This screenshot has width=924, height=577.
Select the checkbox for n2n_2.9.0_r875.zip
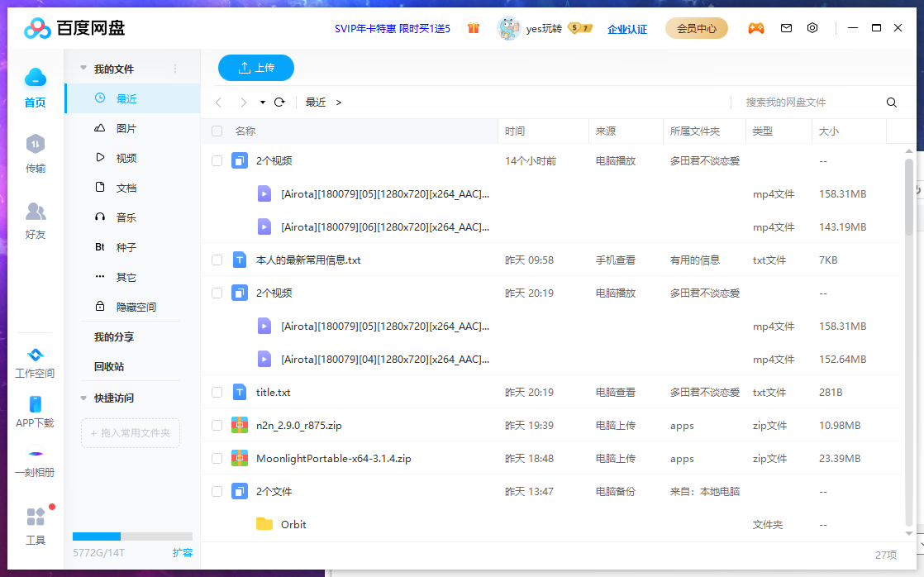(216, 425)
